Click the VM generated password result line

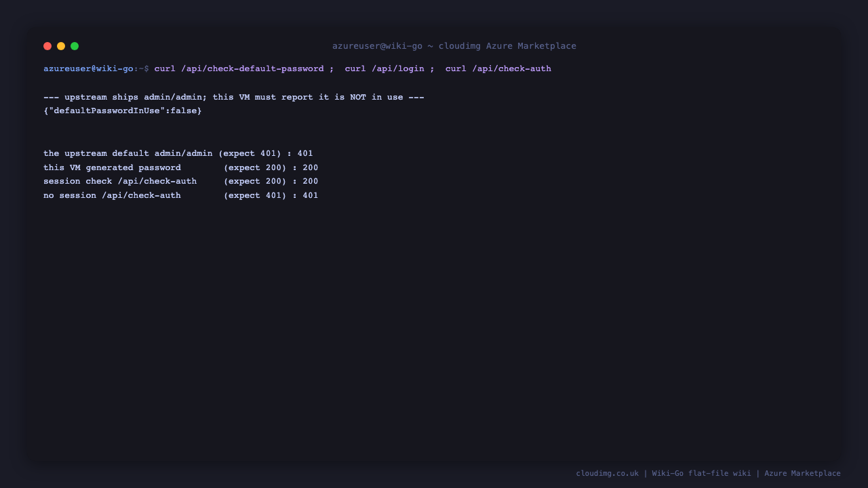pos(181,167)
